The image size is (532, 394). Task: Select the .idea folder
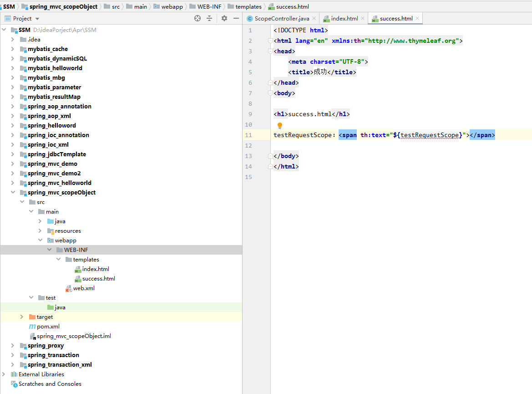[x=34, y=39]
